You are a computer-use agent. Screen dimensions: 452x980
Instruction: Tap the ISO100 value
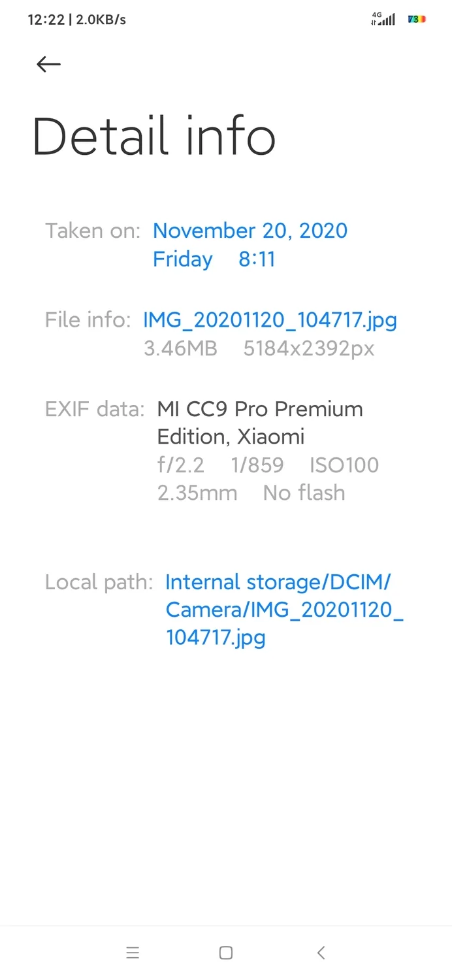[x=344, y=465]
